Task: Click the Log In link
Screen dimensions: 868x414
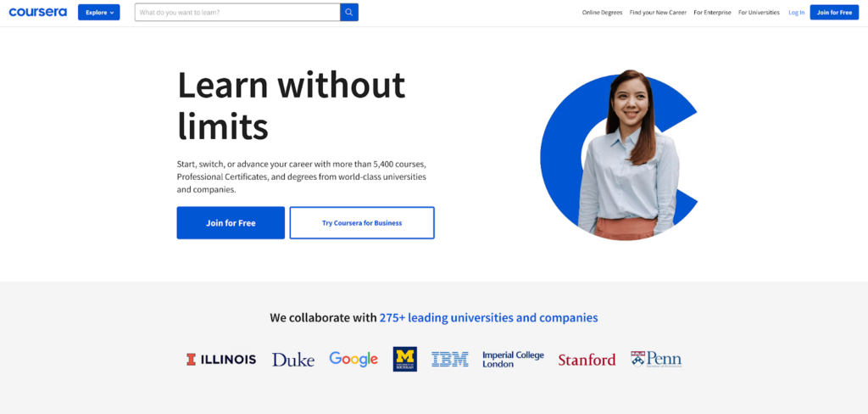Action: point(797,12)
